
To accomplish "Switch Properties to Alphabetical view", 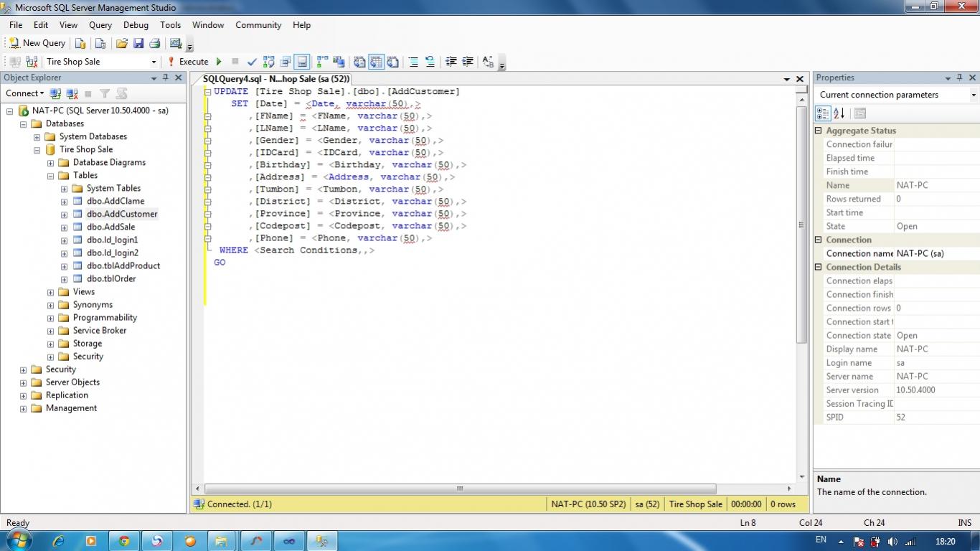I will pyautogui.click(x=839, y=113).
